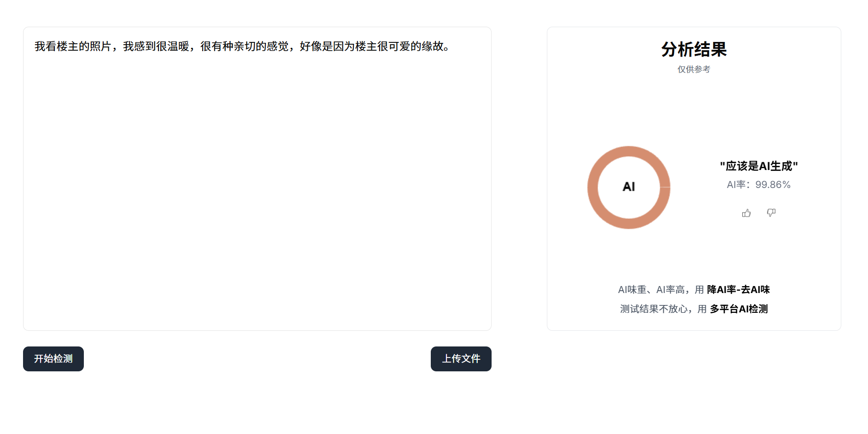The width and height of the screenshot is (868, 434).
Task: Place cursor before 我看楼主 at sentence start
Action: (x=35, y=47)
